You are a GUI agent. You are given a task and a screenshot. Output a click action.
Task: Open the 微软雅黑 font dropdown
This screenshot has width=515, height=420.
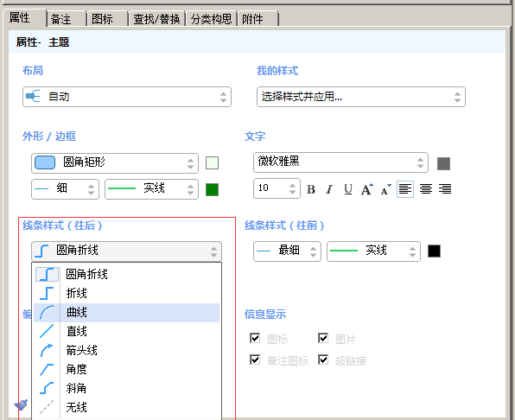pyautogui.click(x=340, y=162)
